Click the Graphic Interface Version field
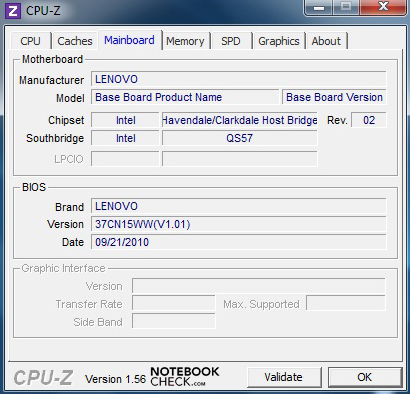 [259, 286]
